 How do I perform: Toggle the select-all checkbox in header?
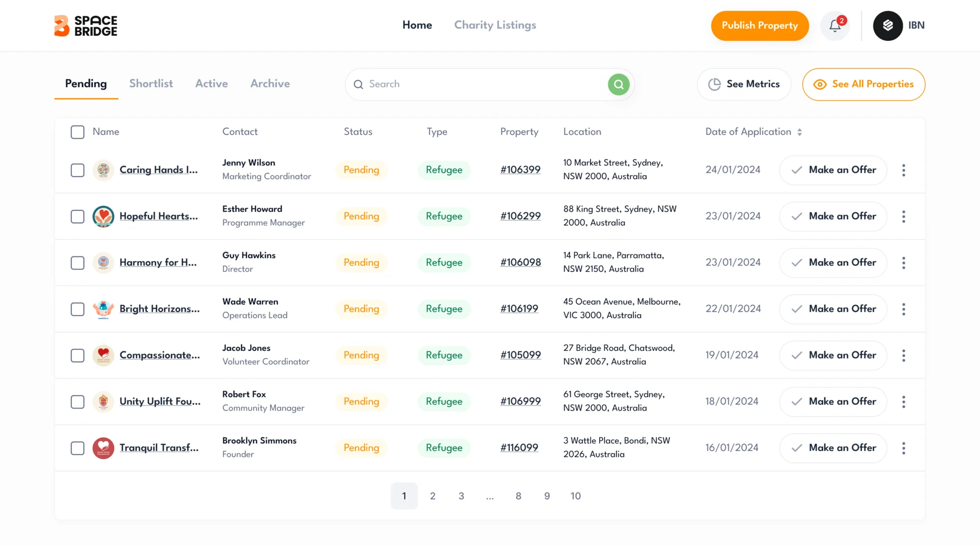pyautogui.click(x=78, y=132)
